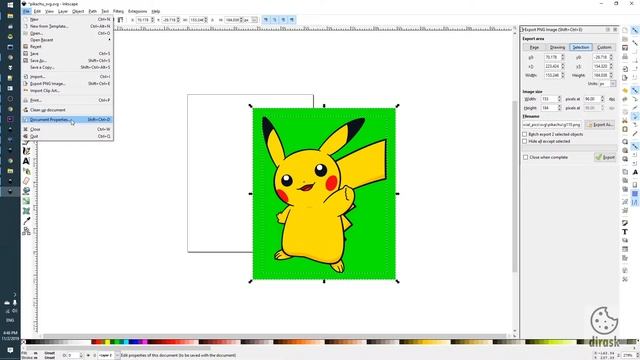Click the green check Export button
Screen dimensions: 640x360
(605, 157)
